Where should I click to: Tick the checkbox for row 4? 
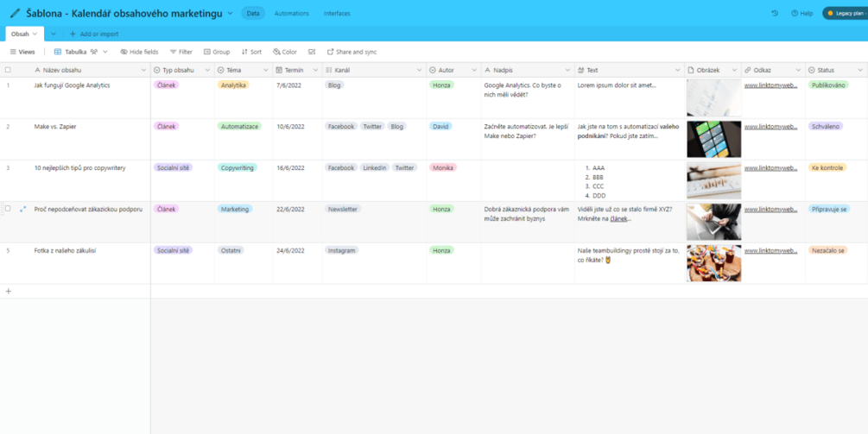coord(8,209)
